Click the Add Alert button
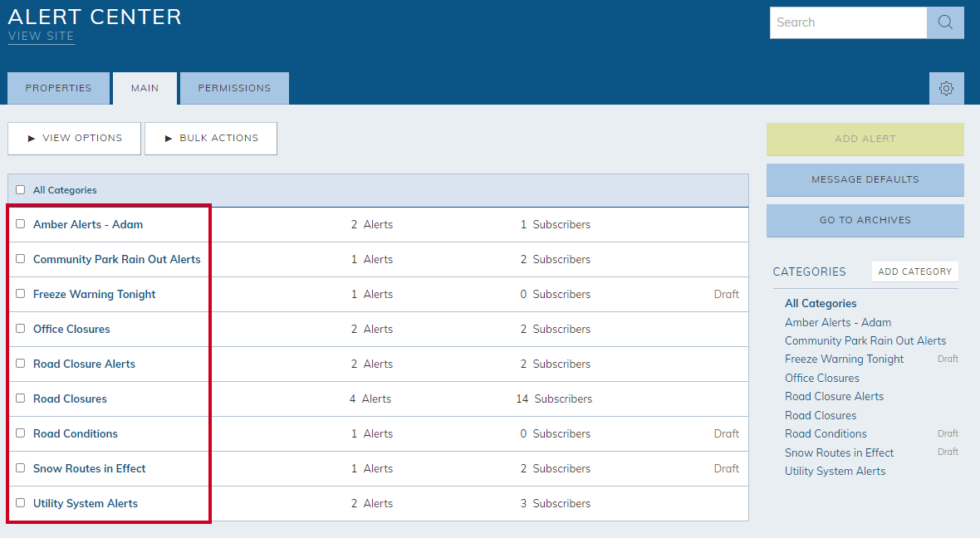The height and width of the screenshot is (538, 980). (x=865, y=139)
